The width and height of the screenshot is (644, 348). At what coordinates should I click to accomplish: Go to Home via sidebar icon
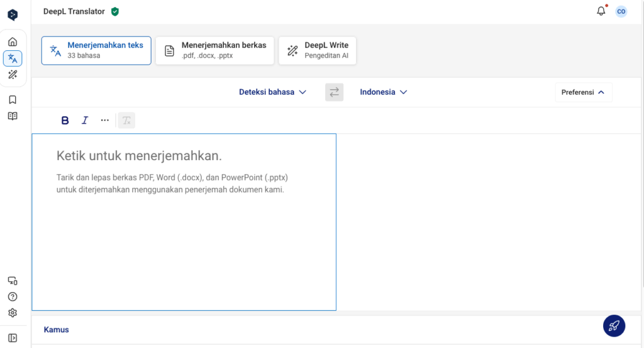point(13,42)
